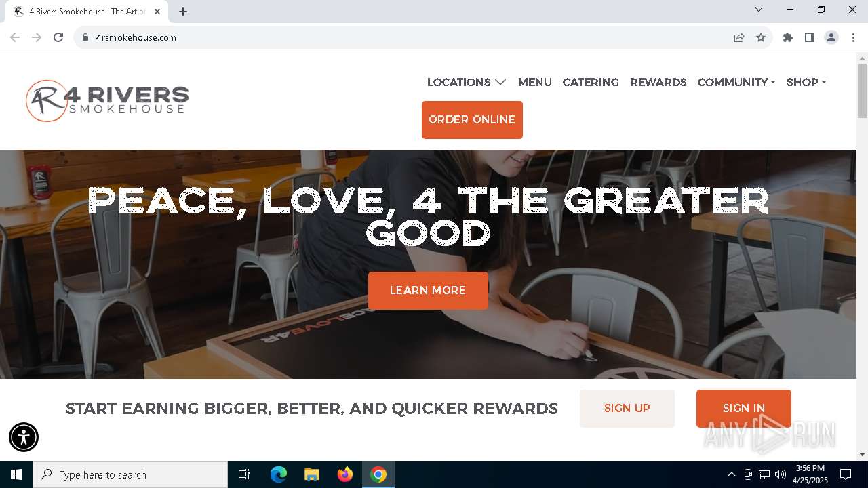Open File Explorer from the taskbar
This screenshot has height=488, width=868.
point(312,474)
